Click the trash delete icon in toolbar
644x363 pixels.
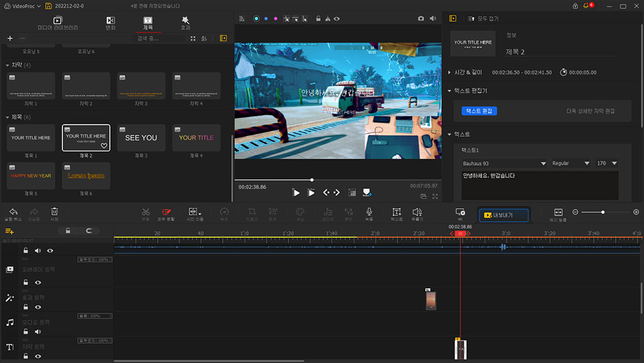[x=54, y=211]
